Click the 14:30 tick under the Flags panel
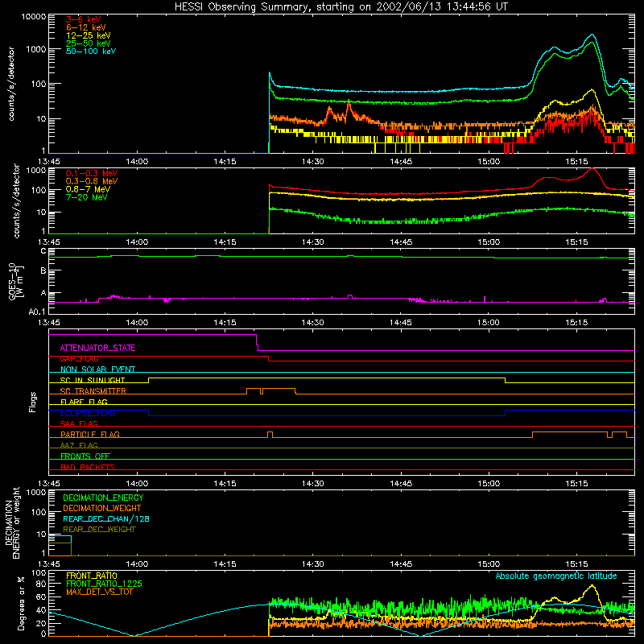 (x=313, y=484)
